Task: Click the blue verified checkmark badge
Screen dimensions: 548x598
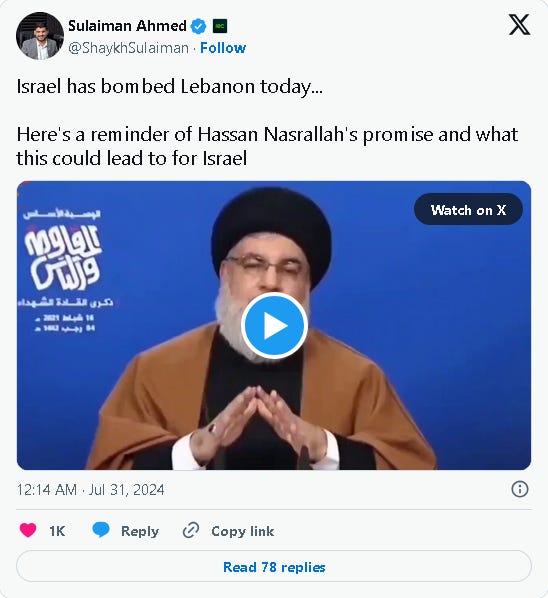Action: [x=198, y=26]
